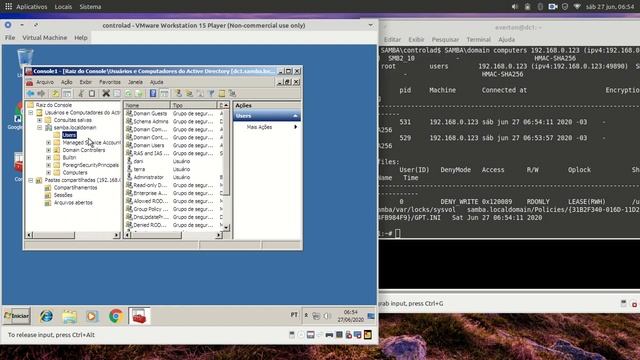This screenshot has height=360, width=640.
Task: Expand the Consultas salvas tree node
Action: 40,120
